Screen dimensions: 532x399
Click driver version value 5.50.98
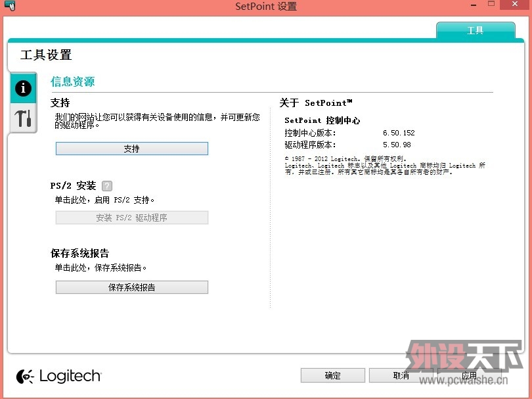tap(397, 145)
